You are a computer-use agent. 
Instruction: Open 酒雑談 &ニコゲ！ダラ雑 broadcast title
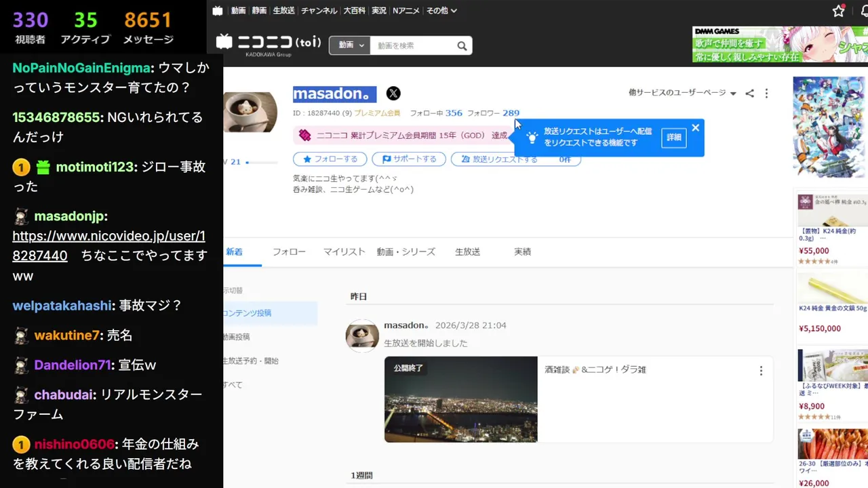(x=595, y=369)
